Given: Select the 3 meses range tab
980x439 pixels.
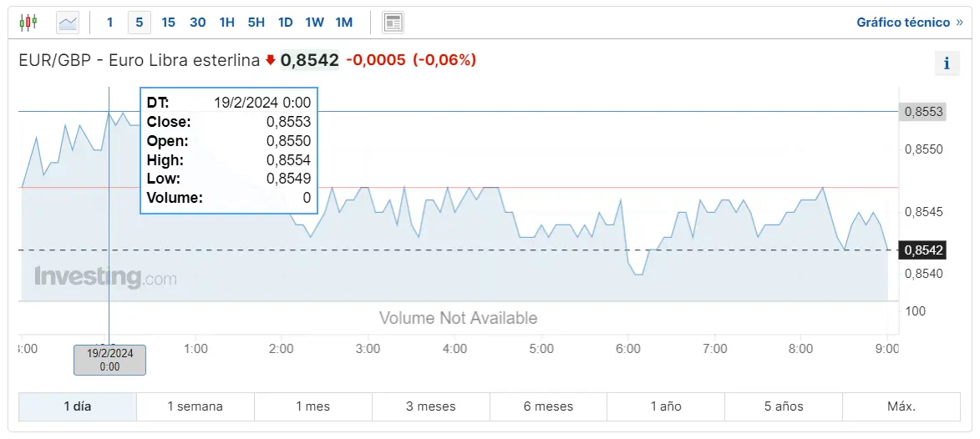Looking at the screenshot, I should pos(430,406).
